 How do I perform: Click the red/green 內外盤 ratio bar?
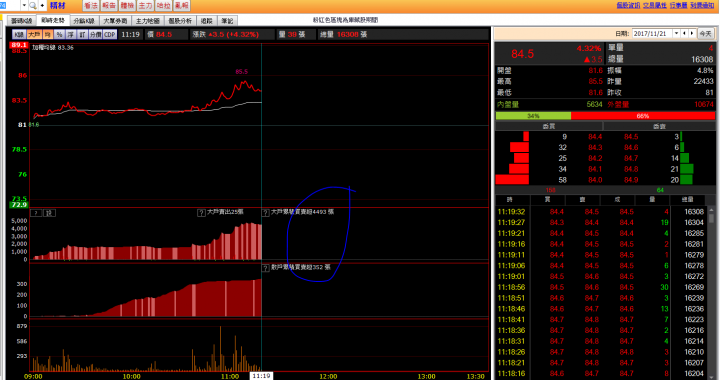tap(605, 116)
